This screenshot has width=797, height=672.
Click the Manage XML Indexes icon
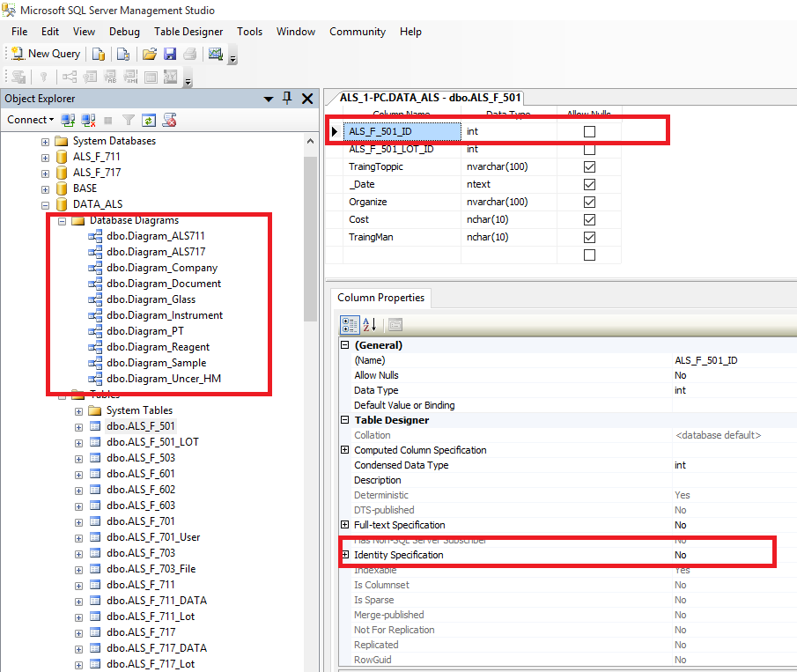click(130, 77)
